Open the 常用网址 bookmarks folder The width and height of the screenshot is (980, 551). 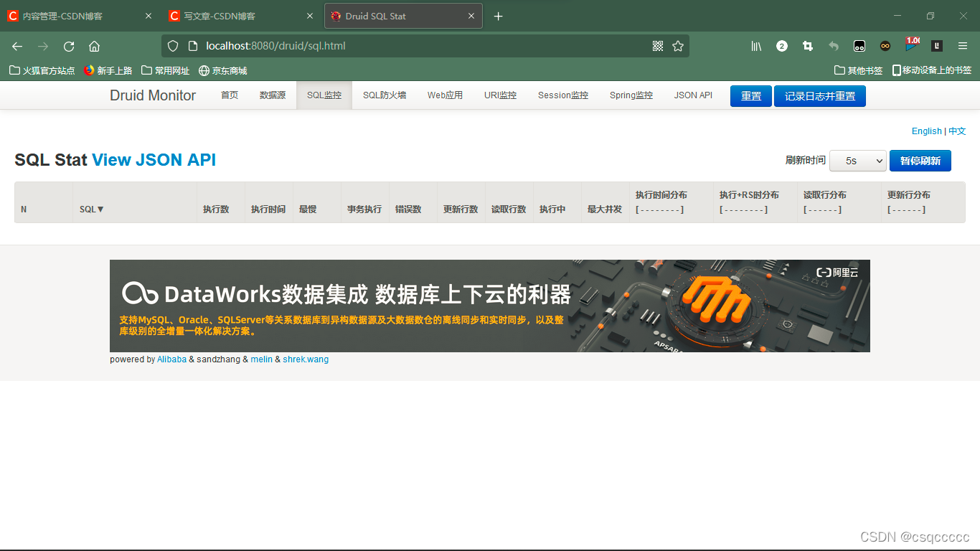pos(165,70)
